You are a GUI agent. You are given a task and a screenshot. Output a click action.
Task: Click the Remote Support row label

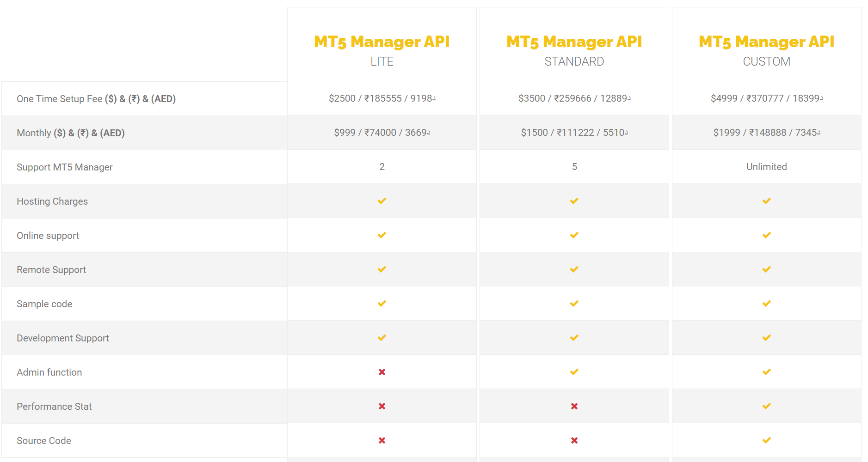point(51,270)
